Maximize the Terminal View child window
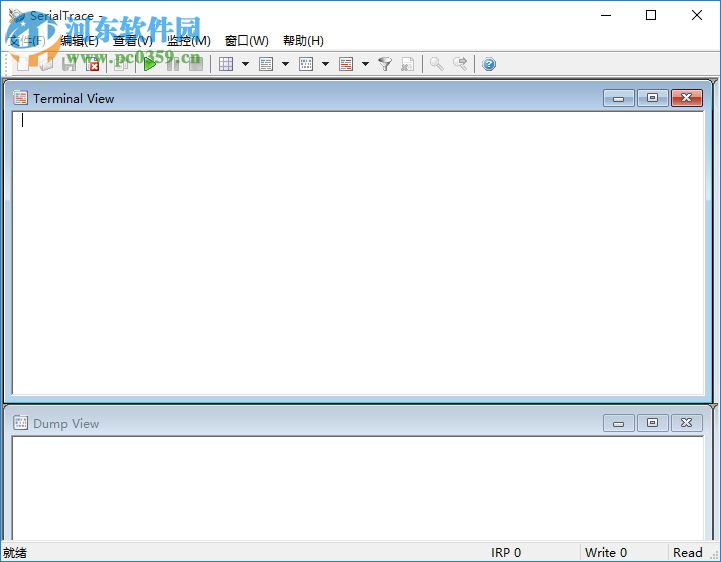 [x=652, y=98]
